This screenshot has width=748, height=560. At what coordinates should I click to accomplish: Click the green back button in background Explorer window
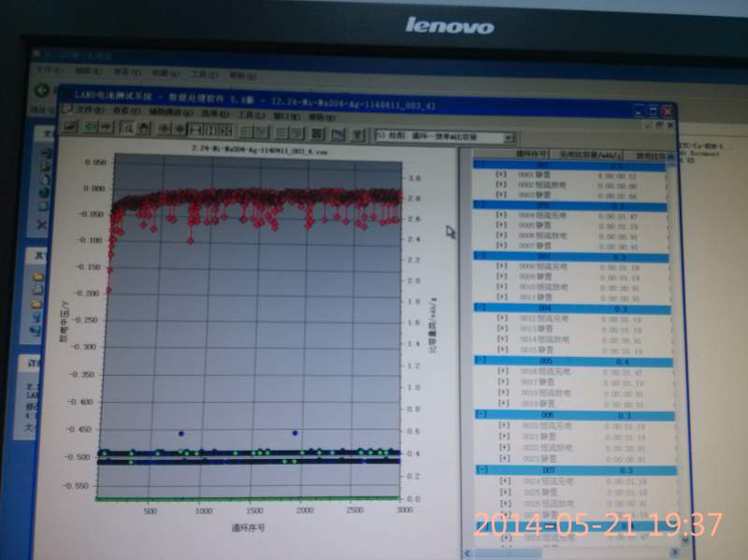(42, 90)
